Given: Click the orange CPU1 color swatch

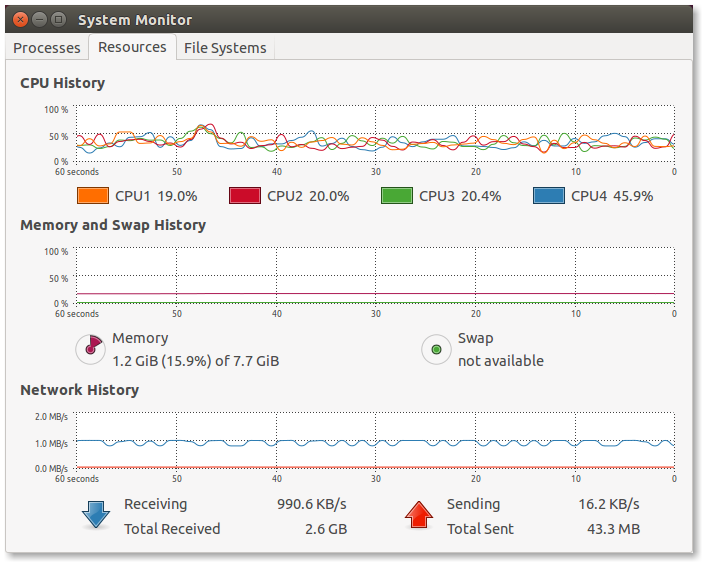Looking at the screenshot, I should click(x=92, y=196).
